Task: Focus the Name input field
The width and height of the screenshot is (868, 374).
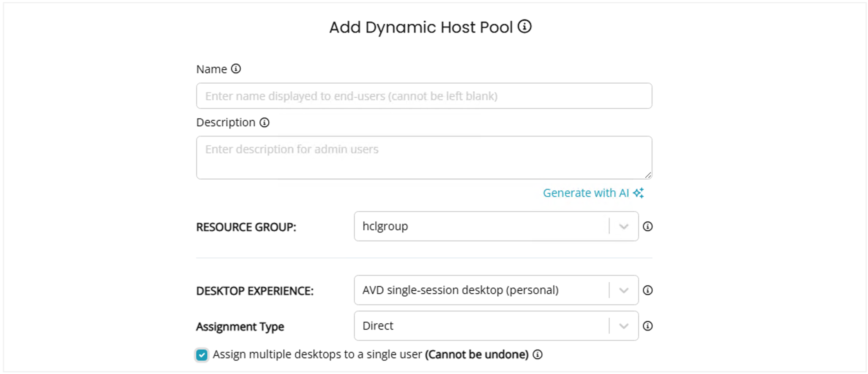Action: (424, 96)
